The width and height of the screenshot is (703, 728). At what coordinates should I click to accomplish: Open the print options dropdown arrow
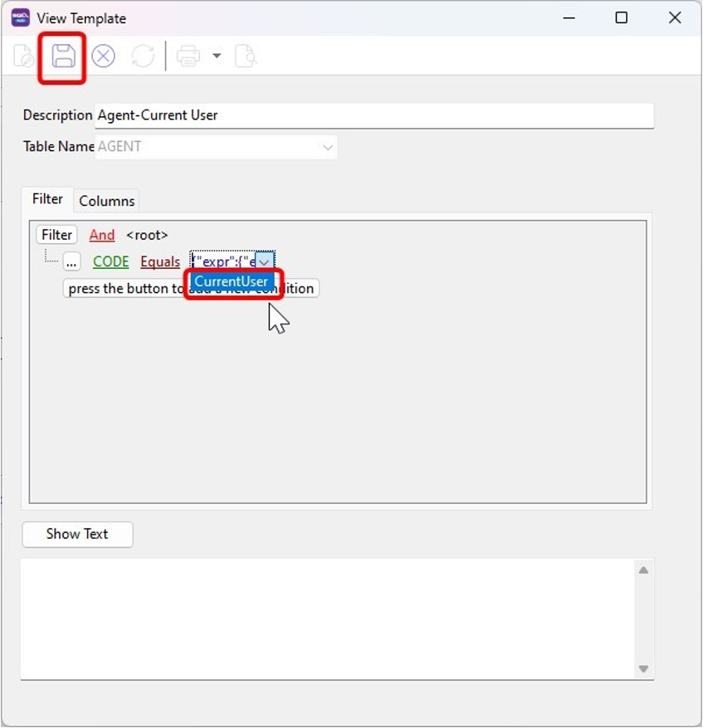217,56
